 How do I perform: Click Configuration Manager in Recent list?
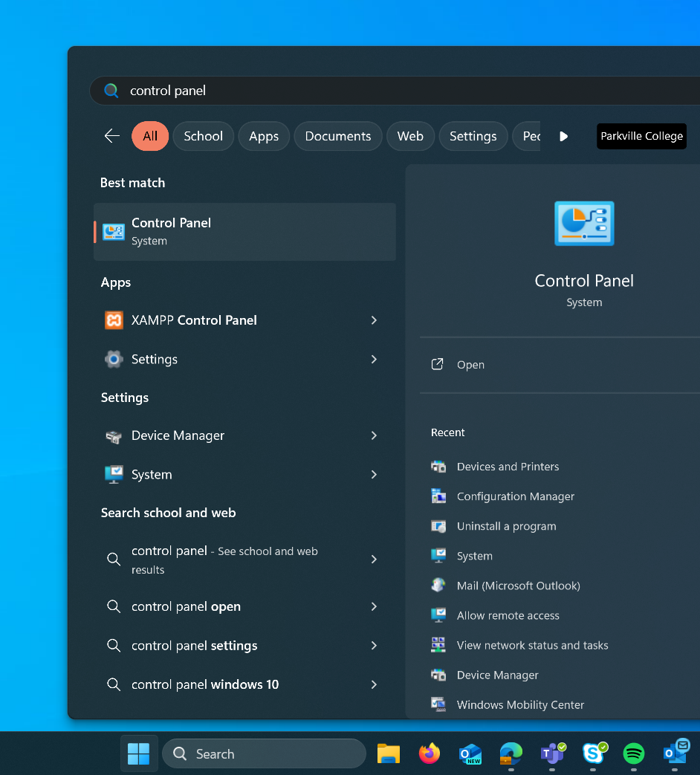(516, 497)
